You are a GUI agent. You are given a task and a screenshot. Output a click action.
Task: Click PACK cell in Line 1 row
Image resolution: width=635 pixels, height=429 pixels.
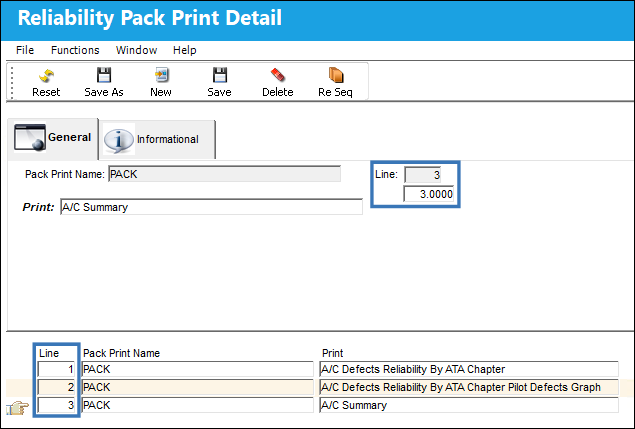click(x=198, y=369)
